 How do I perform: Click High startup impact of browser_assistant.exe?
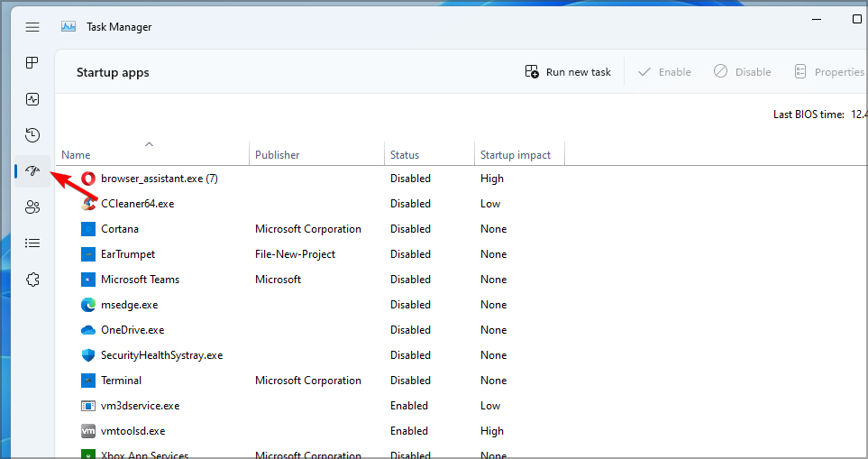point(492,179)
